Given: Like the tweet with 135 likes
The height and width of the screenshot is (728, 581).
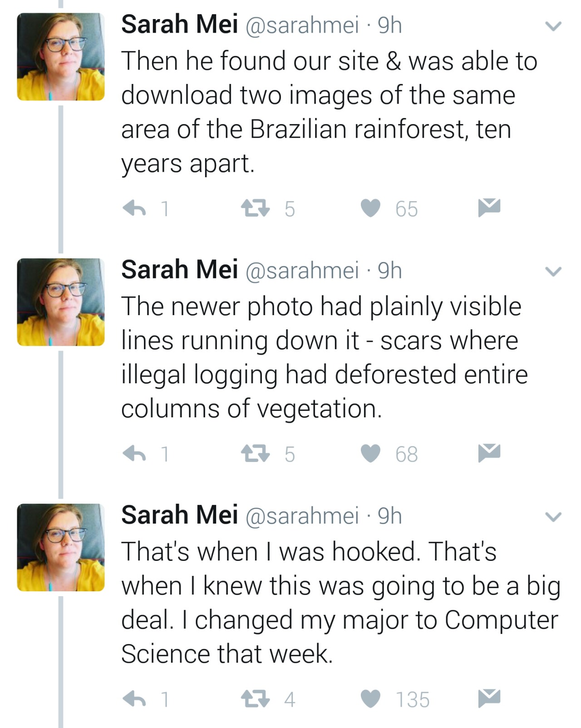Looking at the screenshot, I should coord(370,699).
